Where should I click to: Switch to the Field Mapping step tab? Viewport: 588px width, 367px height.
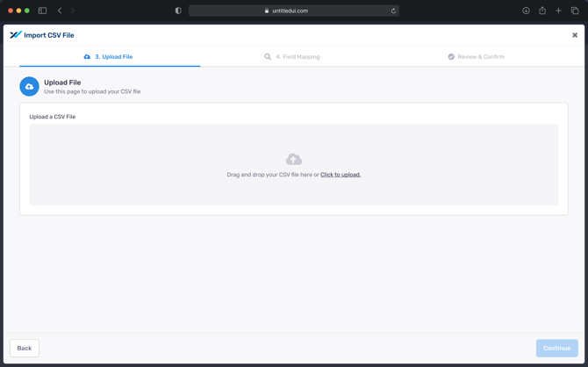pyautogui.click(x=292, y=56)
